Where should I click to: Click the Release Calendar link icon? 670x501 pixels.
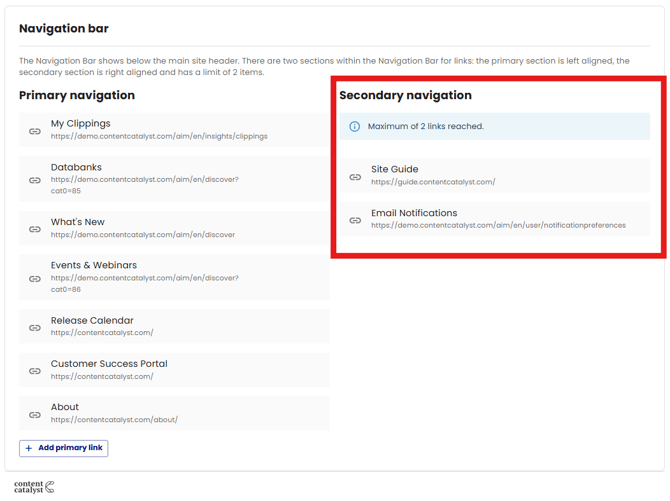click(35, 327)
